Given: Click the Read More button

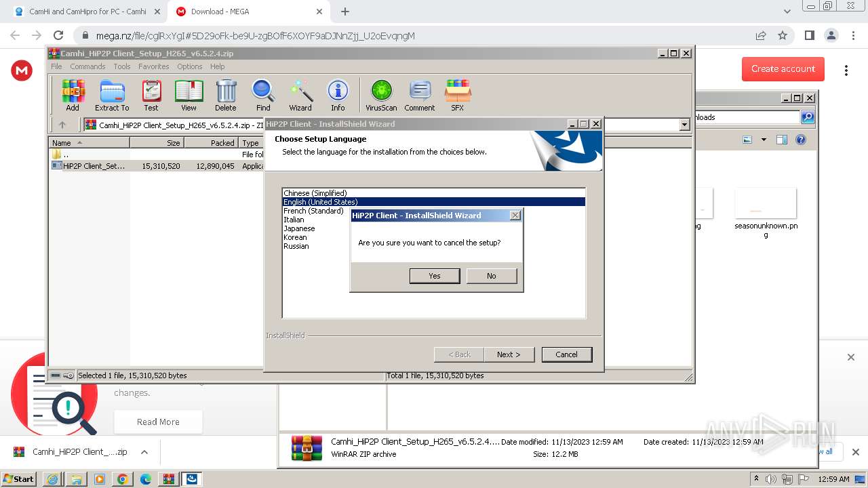Looking at the screenshot, I should click(158, 422).
